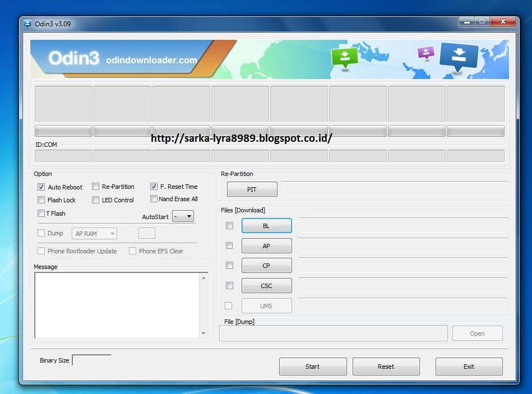Tick the Dump checkbox
The image size is (532, 394).
(x=41, y=233)
